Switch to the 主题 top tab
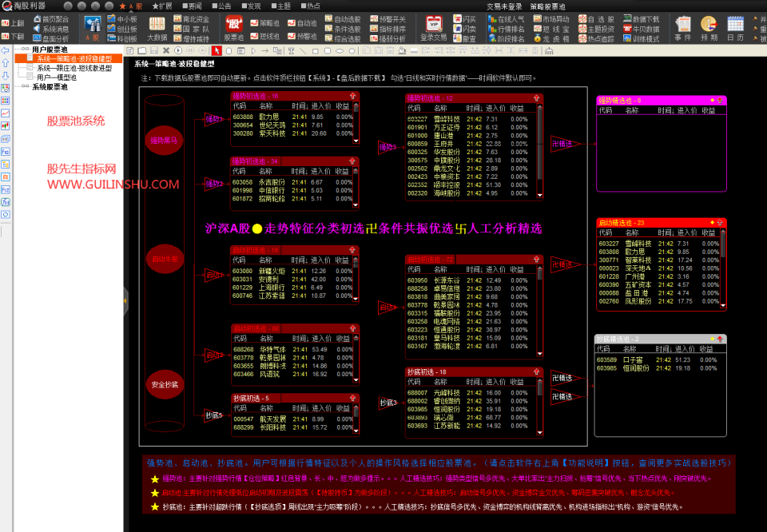Screen dimensions: 767x532 pyautogui.click(x=280, y=6)
